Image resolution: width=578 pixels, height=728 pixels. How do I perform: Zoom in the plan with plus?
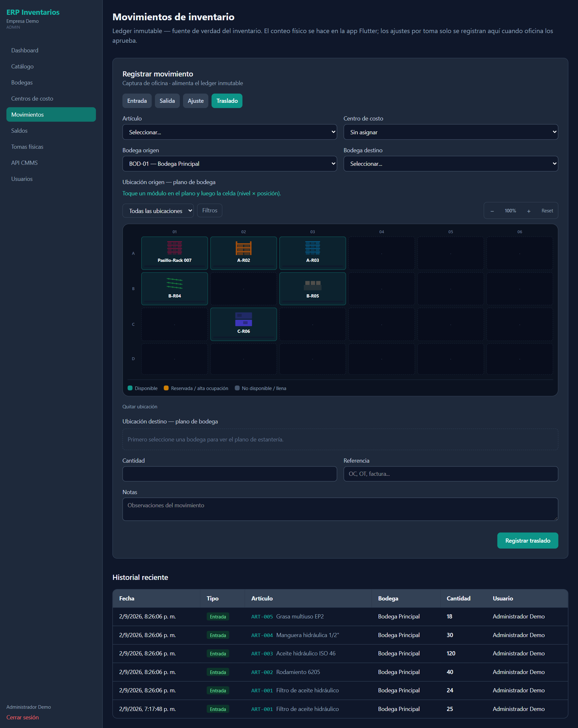[529, 211]
